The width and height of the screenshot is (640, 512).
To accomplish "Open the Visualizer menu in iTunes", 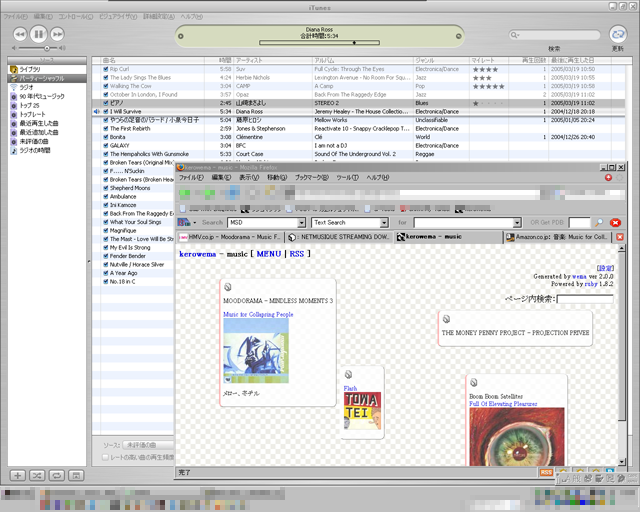I will [118, 17].
